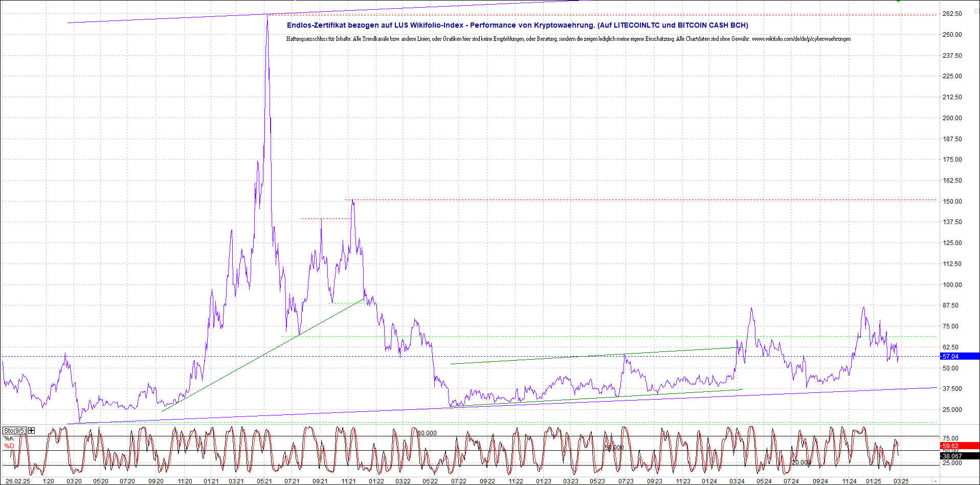Click the 01|25 date axis label
Screen dimensions: 980x485
point(874,481)
